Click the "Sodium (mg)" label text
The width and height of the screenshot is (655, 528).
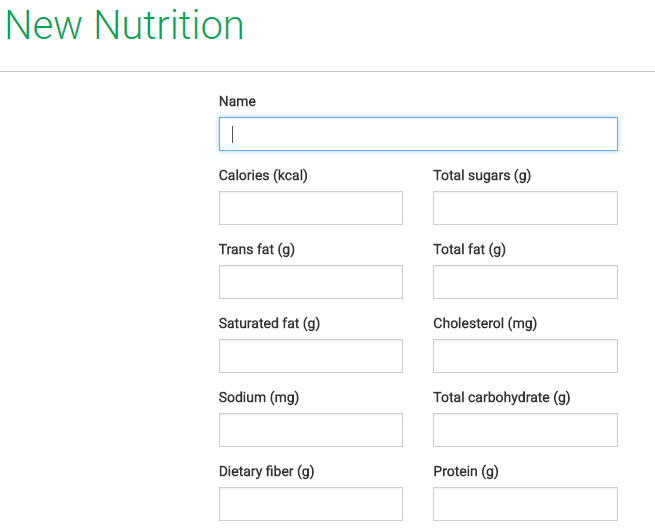tap(259, 397)
